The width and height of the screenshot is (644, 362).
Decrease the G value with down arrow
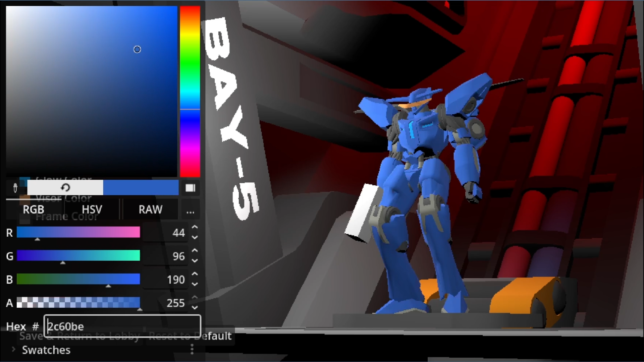[195, 261]
